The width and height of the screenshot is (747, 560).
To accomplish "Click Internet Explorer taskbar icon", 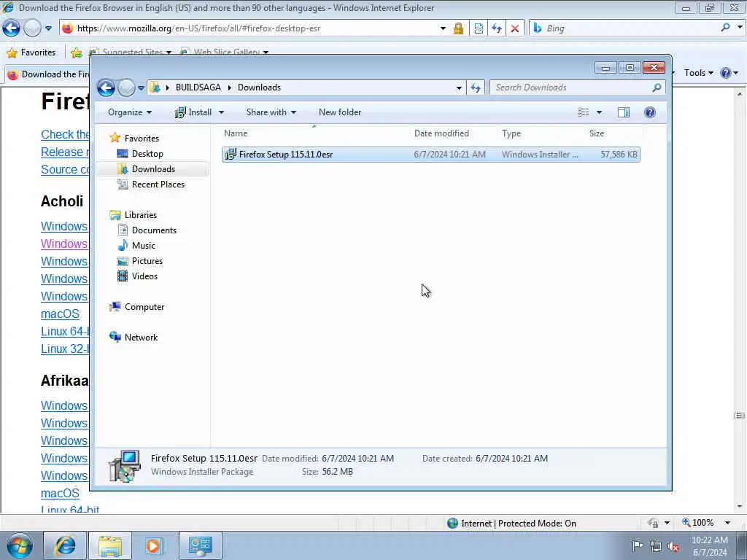I will (65, 545).
